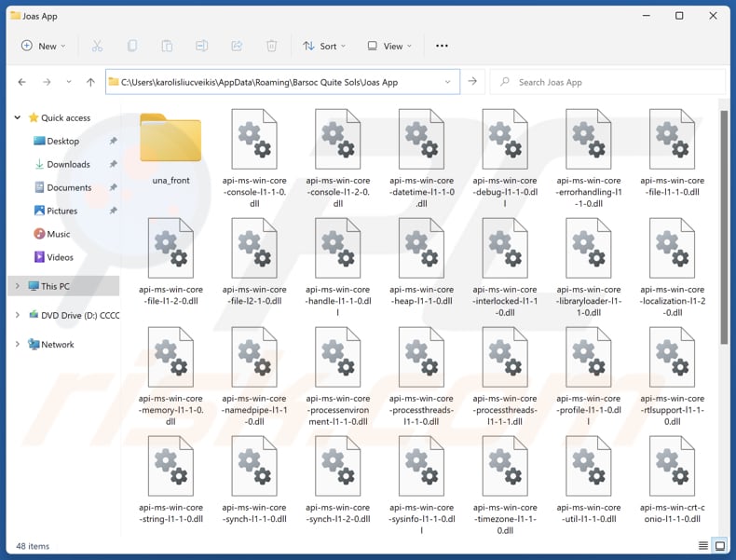Select api-ms-win-core-processthreads-l1-1-0.dll file

[421, 376]
